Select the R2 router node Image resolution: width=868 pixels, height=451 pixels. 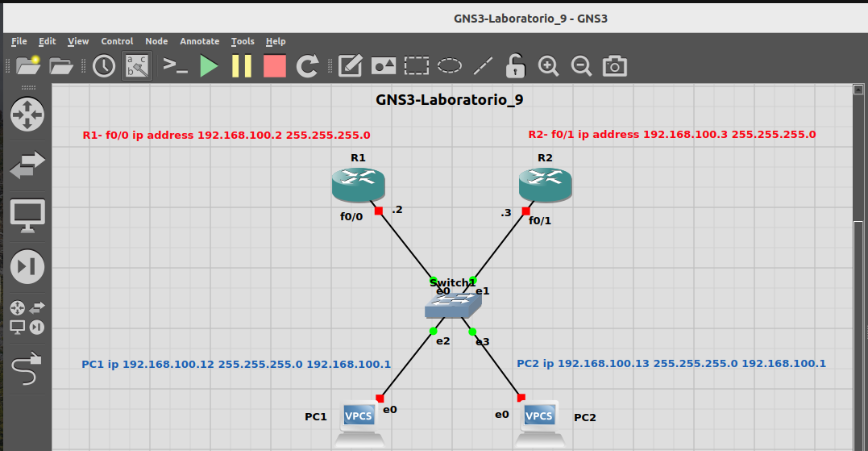[546, 185]
